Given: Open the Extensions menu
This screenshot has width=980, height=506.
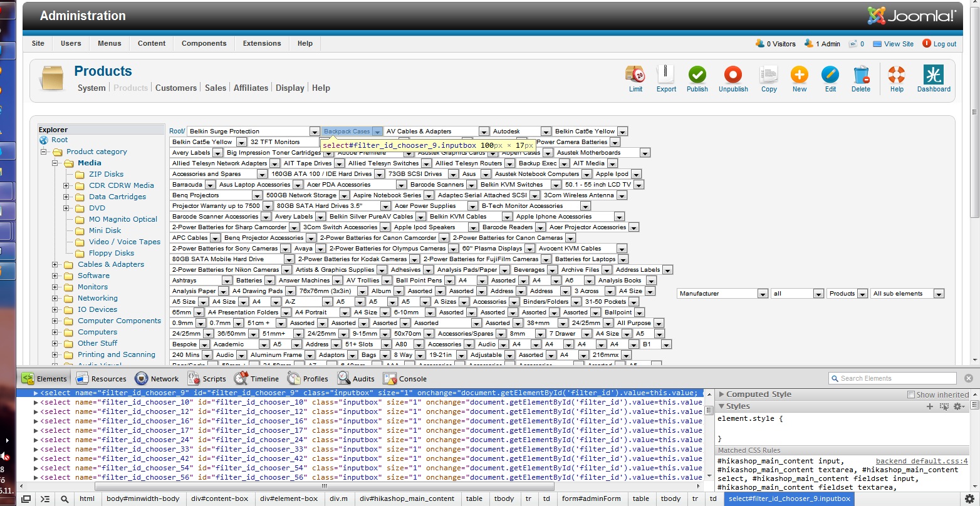Looking at the screenshot, I should point(262,43).
